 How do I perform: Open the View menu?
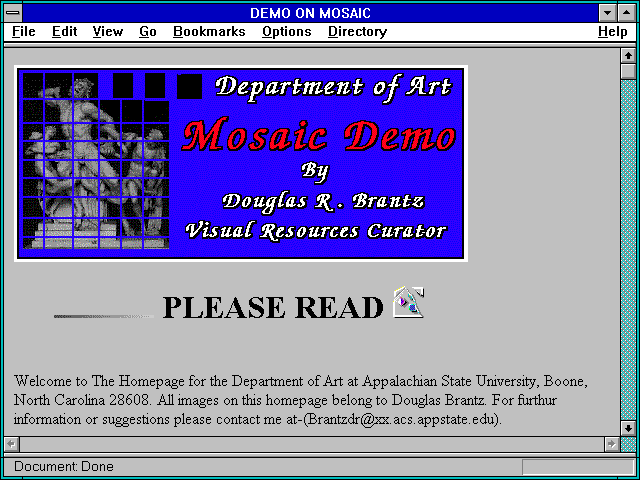(107, 32)
